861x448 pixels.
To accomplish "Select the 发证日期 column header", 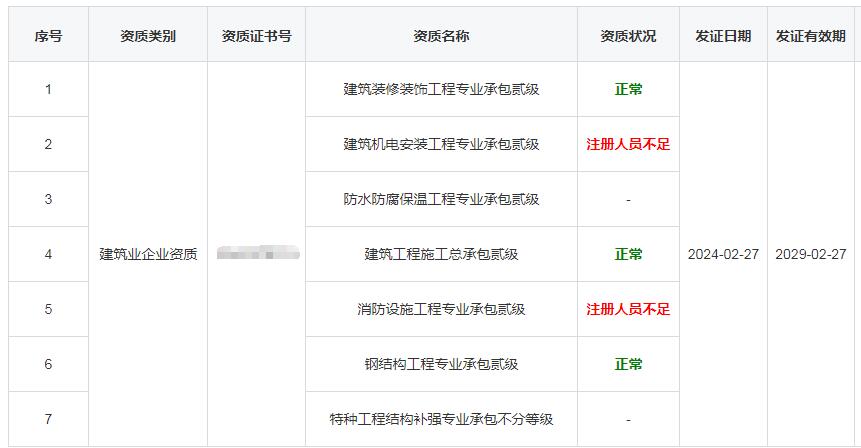I will point(723,36).
